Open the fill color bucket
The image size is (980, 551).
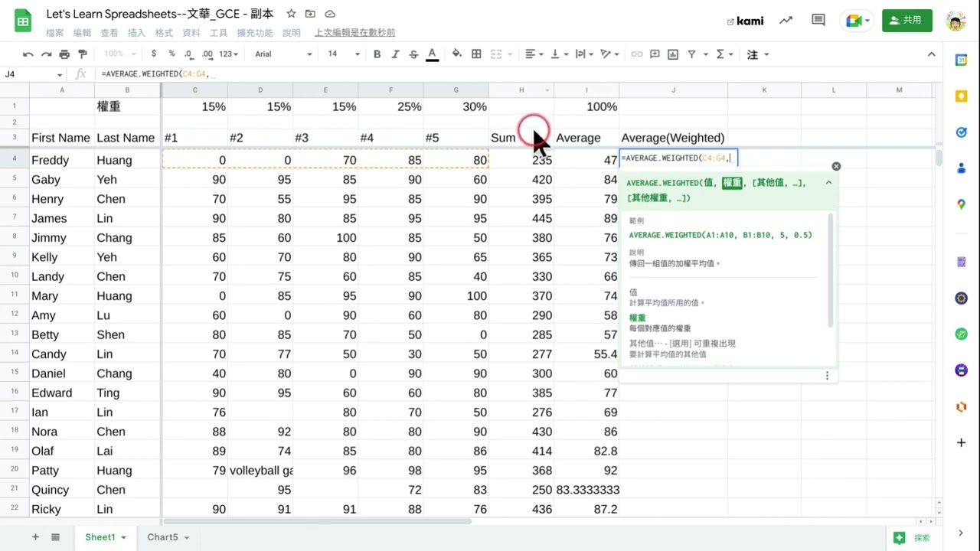tap(457, 54)
